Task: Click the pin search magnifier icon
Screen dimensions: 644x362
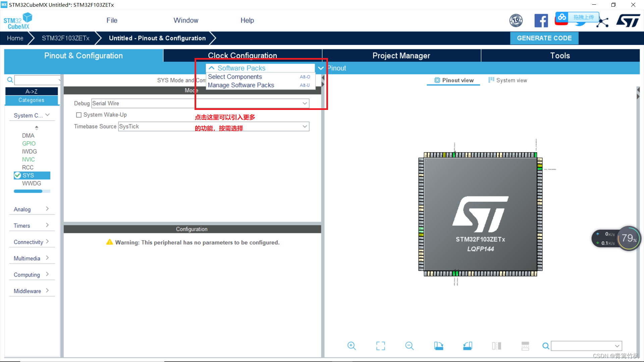Action: (546, 346)
